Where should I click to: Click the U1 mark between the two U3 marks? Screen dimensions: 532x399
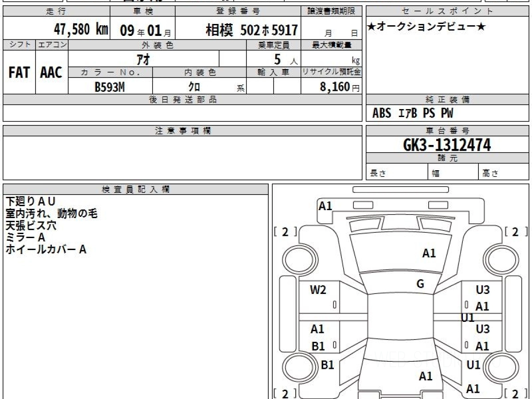[468, 317]
